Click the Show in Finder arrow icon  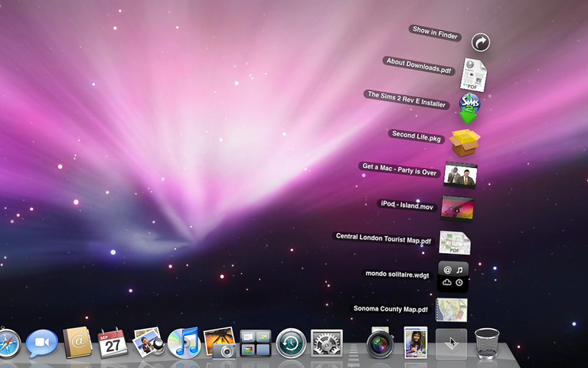tap(480, 42)
